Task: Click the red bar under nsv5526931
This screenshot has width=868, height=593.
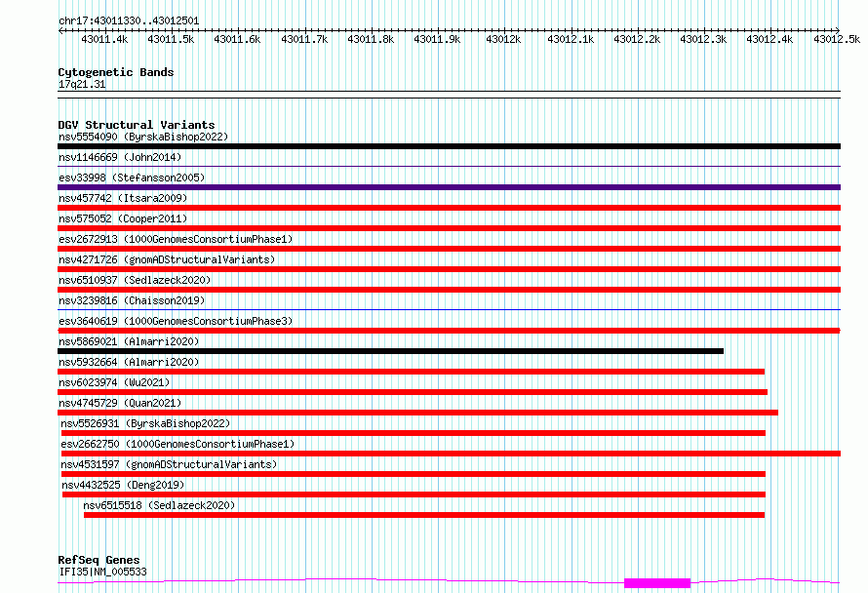Action: (x=413, y=433)
